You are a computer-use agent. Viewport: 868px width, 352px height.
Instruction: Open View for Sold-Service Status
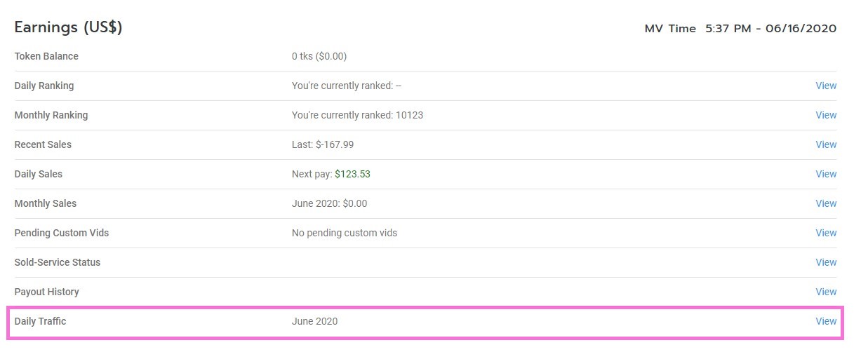point(826,262)
